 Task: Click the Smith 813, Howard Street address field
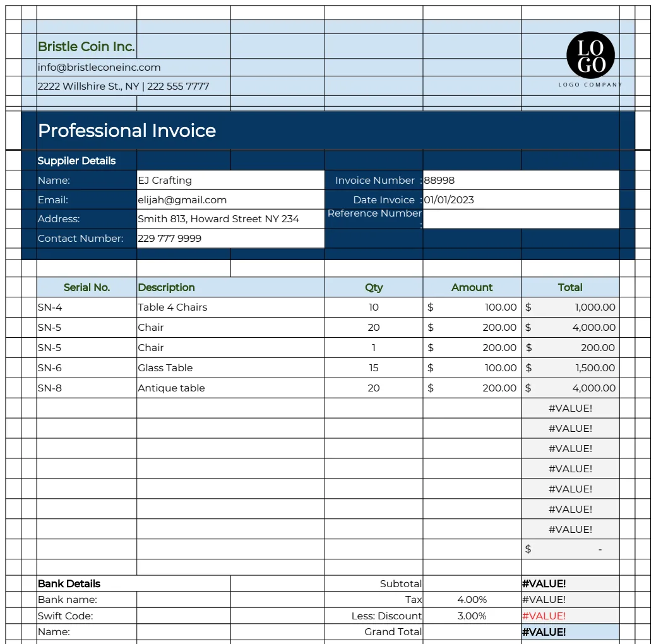pyautogui.click(x=230, y=219)
